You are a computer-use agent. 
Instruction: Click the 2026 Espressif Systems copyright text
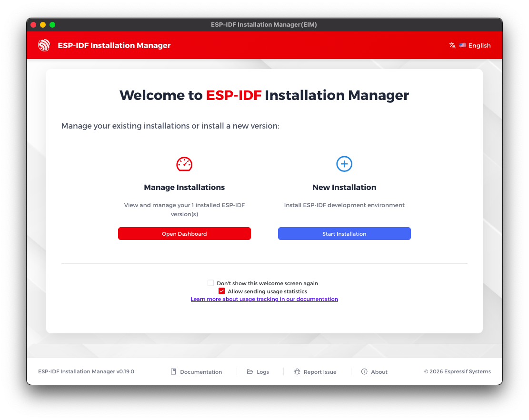pyautogui.click(x=457, y=371)
